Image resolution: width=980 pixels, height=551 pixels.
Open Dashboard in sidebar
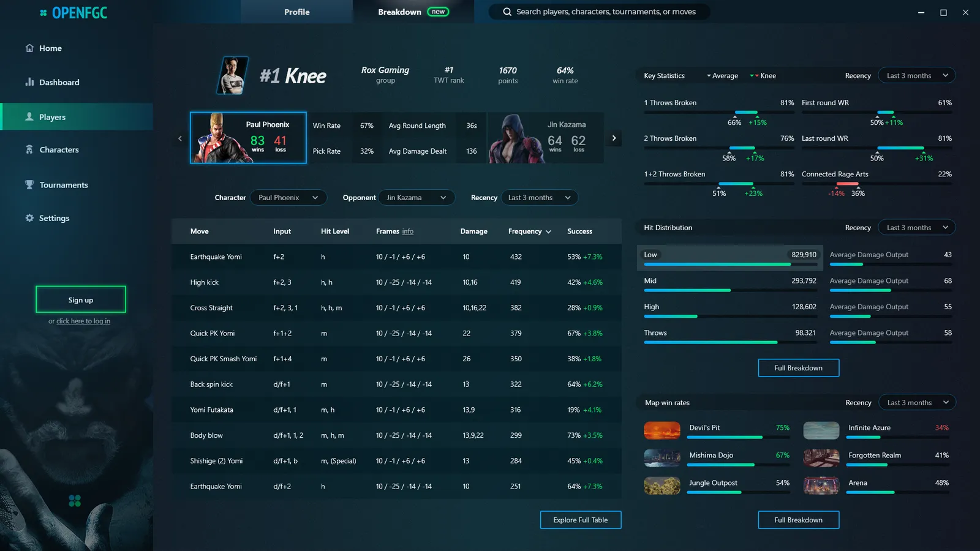pos(77,82)
